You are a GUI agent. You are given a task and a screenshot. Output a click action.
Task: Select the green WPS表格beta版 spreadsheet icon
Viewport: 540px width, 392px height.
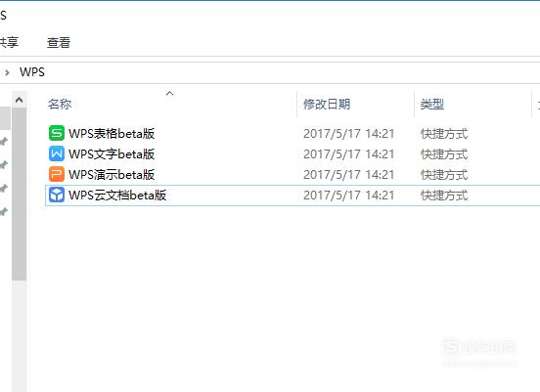pyautogui.click(x=57, y=133)
